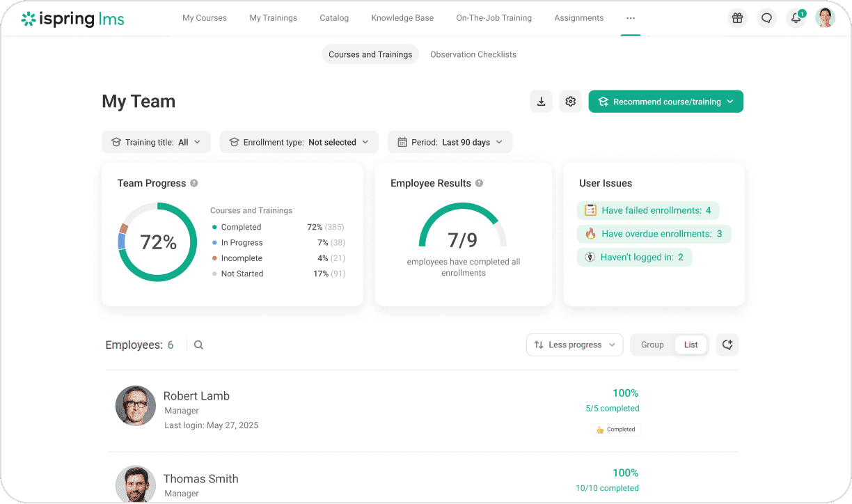Go to My Trainings

274,18
